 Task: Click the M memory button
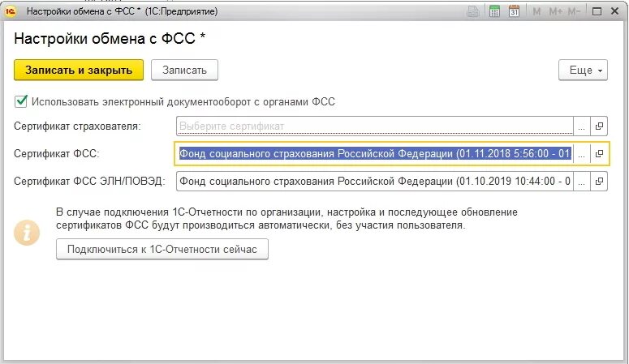(x=536, y=11)
